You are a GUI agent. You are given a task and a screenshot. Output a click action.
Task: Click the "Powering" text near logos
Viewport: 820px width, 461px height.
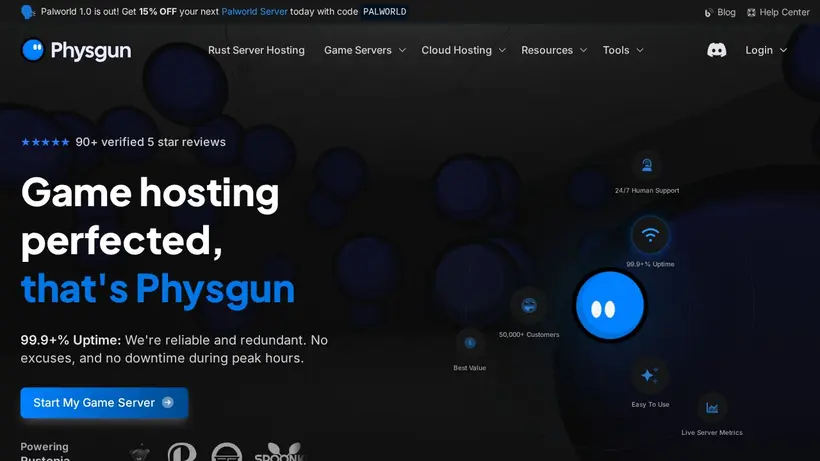pyautogui.click(x=44, y=447)
